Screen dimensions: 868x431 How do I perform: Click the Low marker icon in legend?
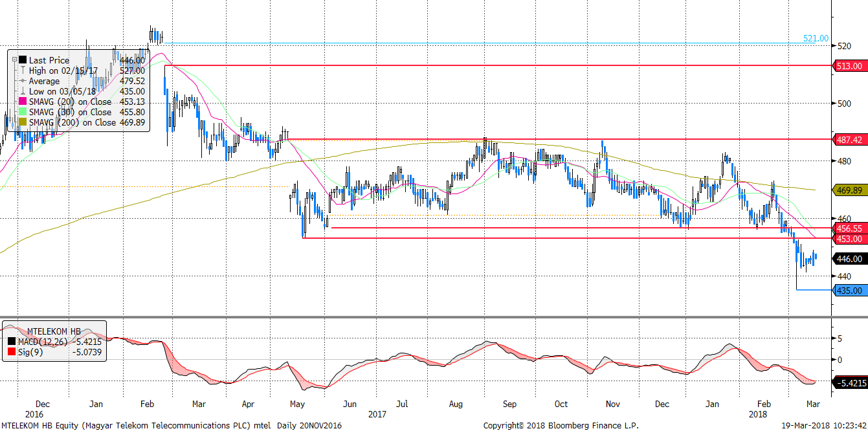(23, 91)
